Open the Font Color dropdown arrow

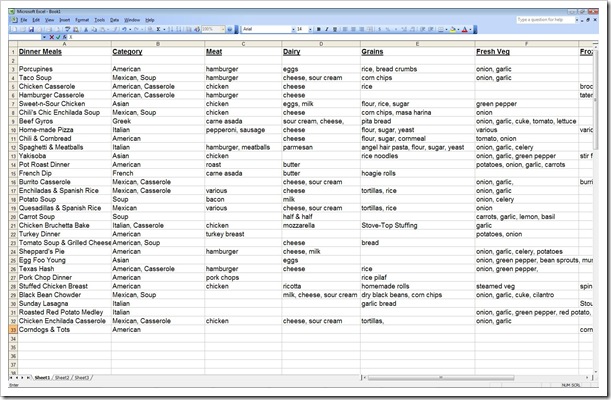tap(470, 29)
